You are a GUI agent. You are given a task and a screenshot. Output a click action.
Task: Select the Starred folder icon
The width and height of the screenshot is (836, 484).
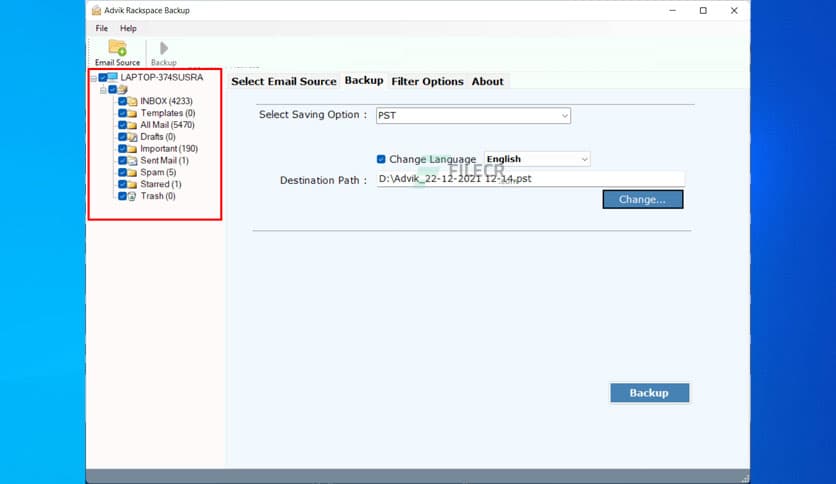point(132,184)
